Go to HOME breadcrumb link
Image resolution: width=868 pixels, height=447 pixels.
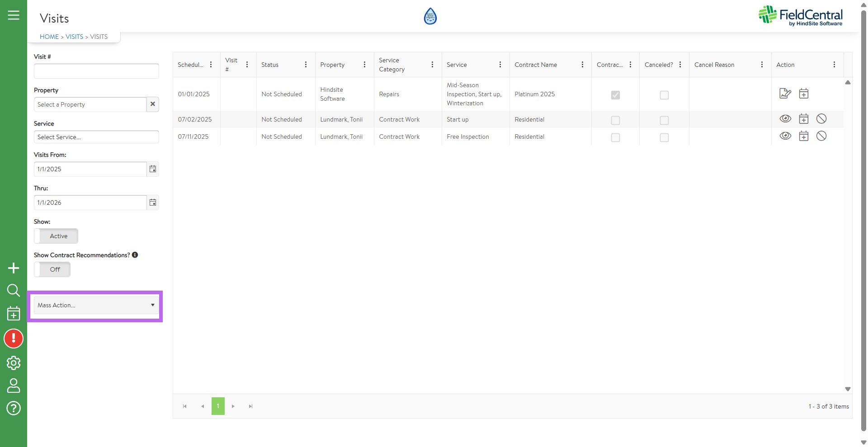pyautogui.click(x=49, y=37)
